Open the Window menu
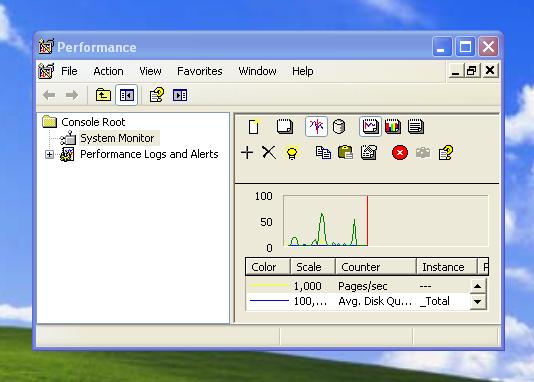 [x=257, y=71]
